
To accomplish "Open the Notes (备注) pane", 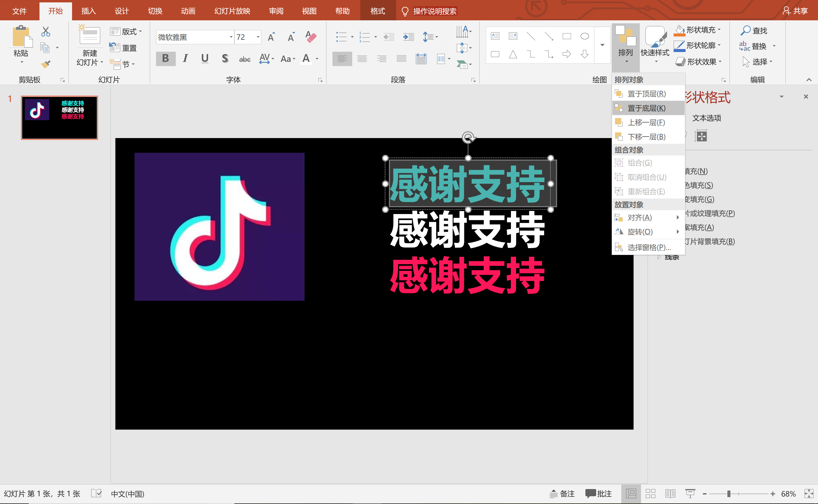I will click(x=562, y=494).
